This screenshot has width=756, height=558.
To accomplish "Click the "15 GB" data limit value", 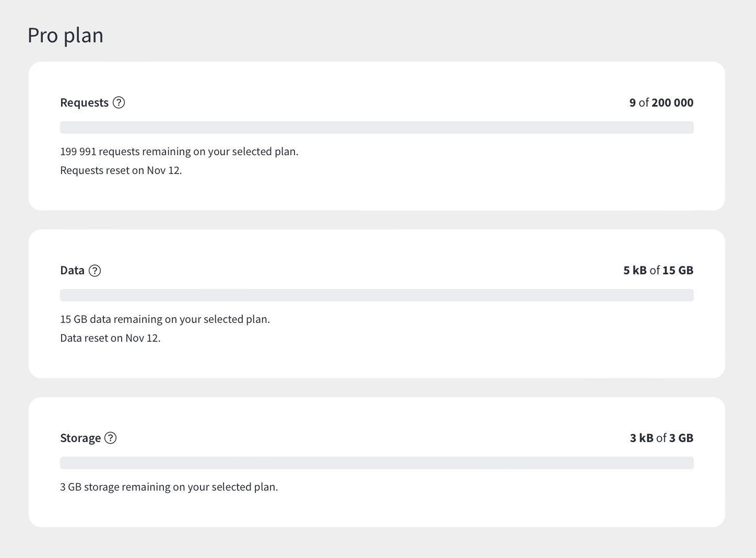I will [x=678, y=271].
